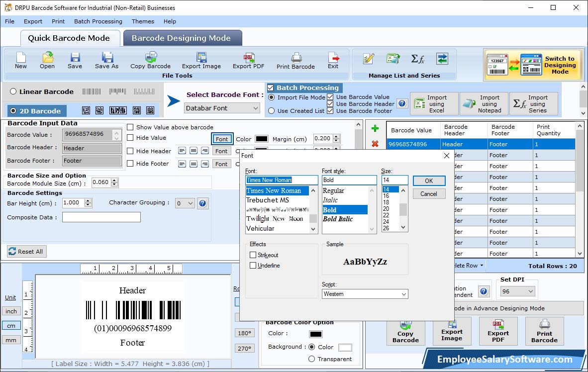This screenshot has height=372, width=588.
Task: Click the first 2D barcode type icon
Action: pyautogui.click(x=86, y=110)
